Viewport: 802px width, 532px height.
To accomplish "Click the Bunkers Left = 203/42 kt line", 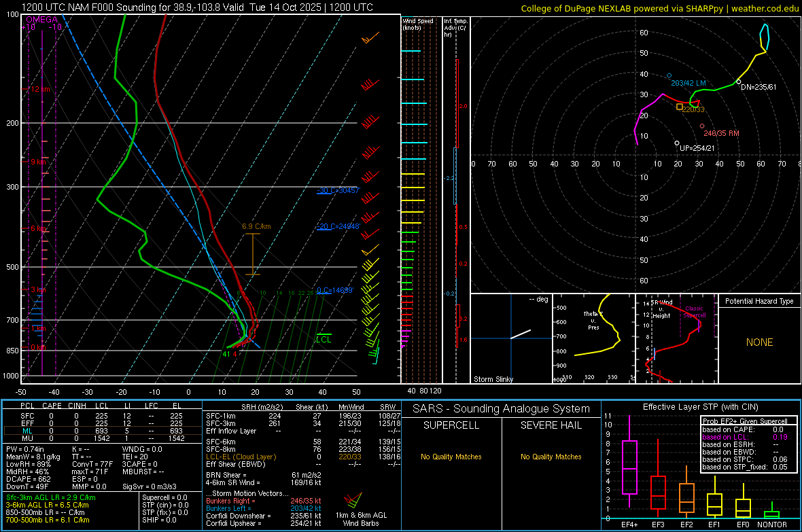I will 264,508.
